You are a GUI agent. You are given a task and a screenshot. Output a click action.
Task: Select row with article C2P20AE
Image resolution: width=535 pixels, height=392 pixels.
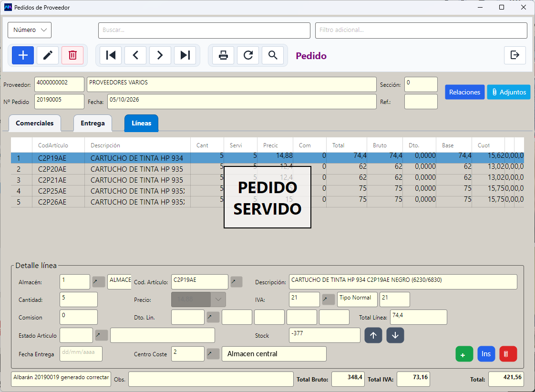tap(267, 169)
